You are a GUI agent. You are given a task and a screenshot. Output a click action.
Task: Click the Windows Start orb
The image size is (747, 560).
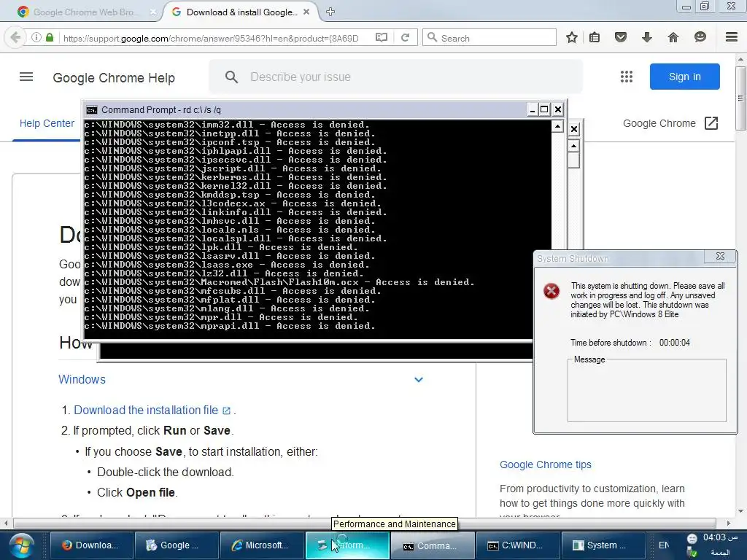point(20,545)
